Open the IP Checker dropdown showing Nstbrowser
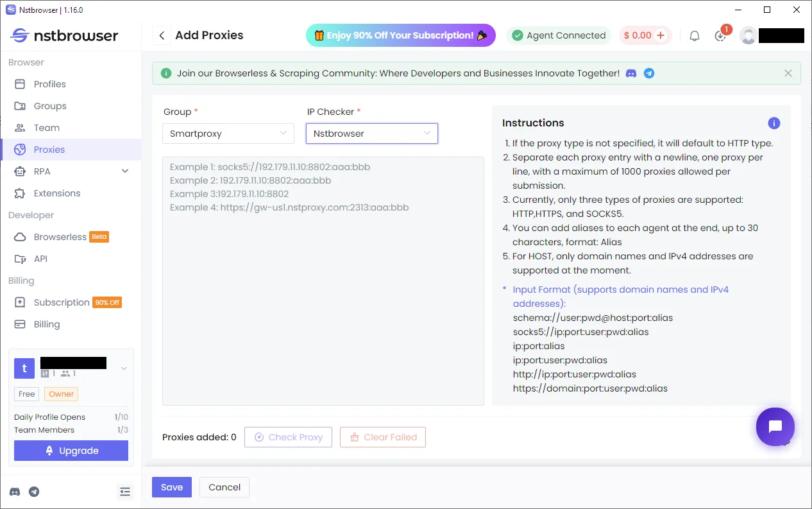812x509 pixels. click(372, 134)
